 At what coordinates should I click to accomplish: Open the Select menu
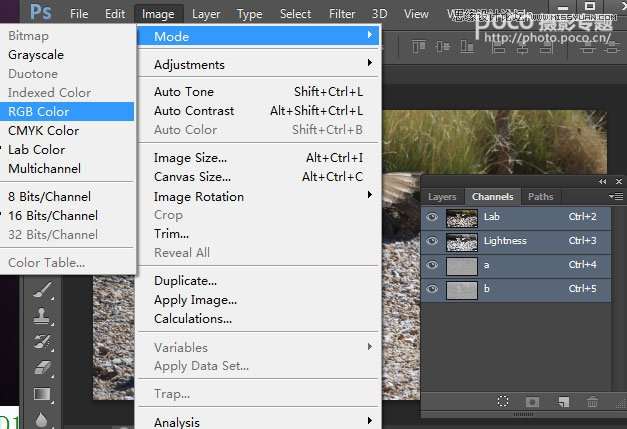coord(295,14)
